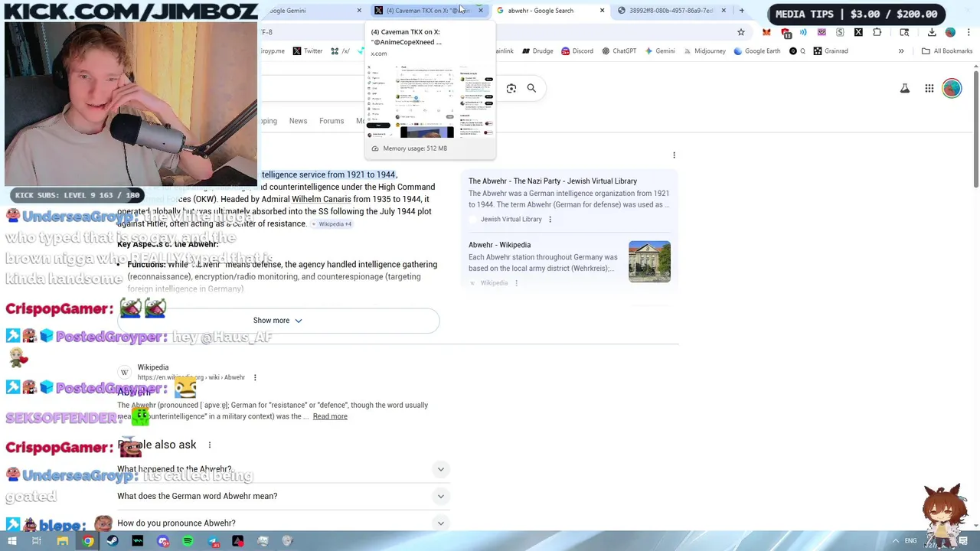Open the Windows Start menu
Viewport: 980px width, 551px height.
tap(12, 541)
